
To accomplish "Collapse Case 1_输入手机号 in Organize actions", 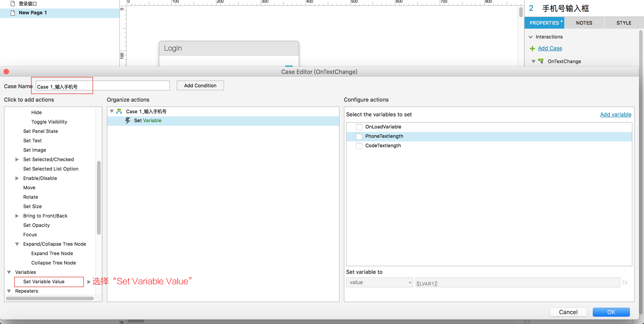I will [112, 111].
